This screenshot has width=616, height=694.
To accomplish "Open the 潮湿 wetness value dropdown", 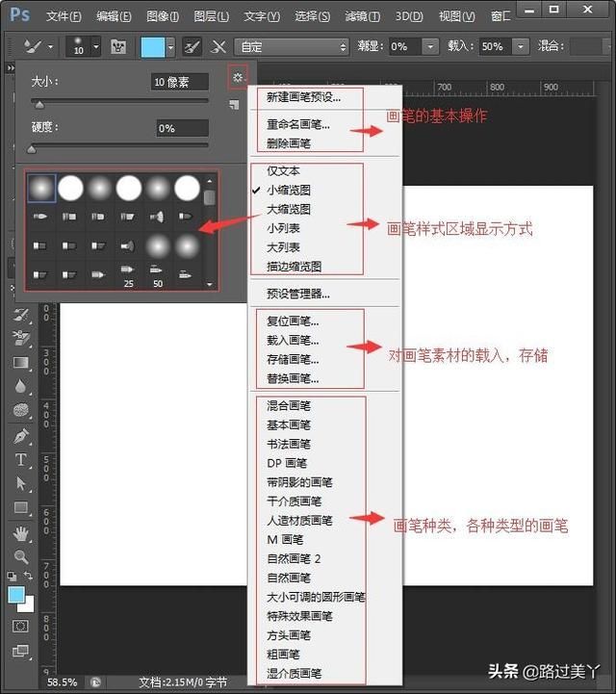I will pos(430,46).
